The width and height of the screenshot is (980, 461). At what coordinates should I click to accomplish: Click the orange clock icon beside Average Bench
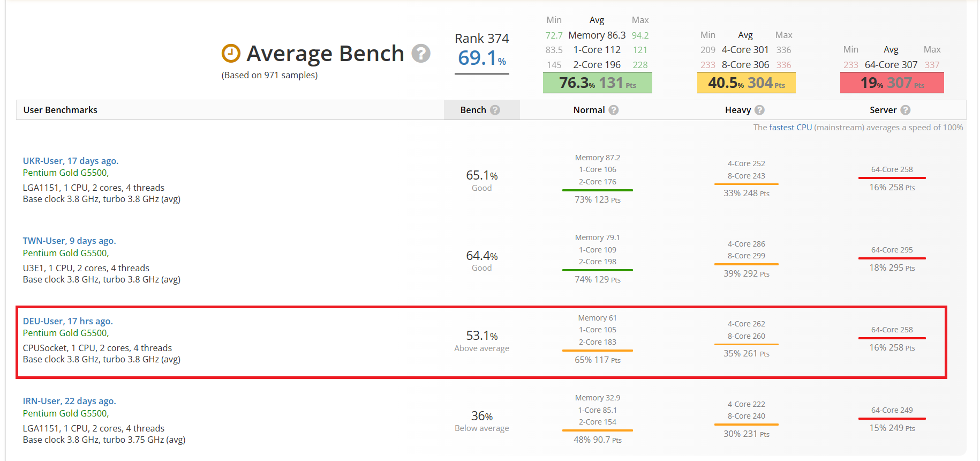(231, 53)
